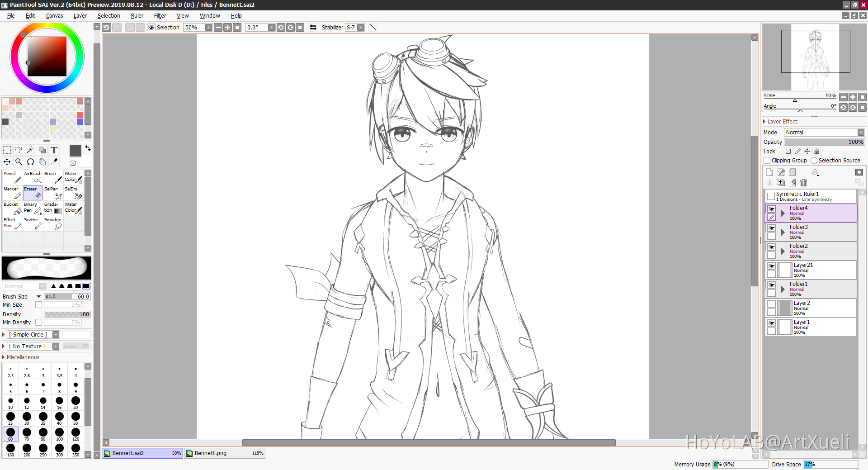
Task: Choose the rectangular selection tool
Action: pyautogui.click(x=7, y=150)
